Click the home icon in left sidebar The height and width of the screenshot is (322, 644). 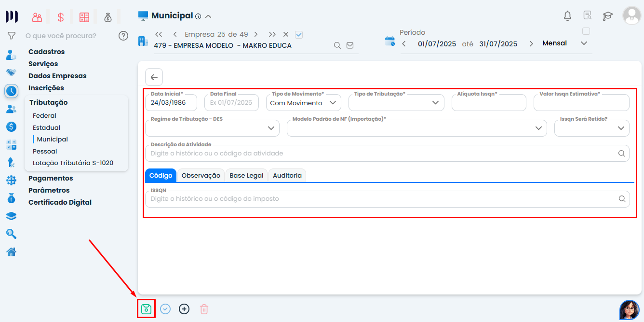click(x=11, y=252)
